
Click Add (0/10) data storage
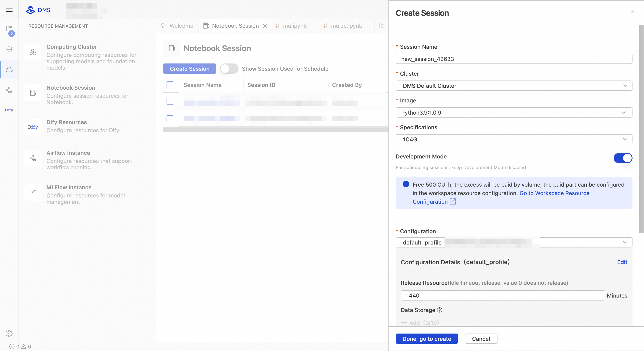420,322
